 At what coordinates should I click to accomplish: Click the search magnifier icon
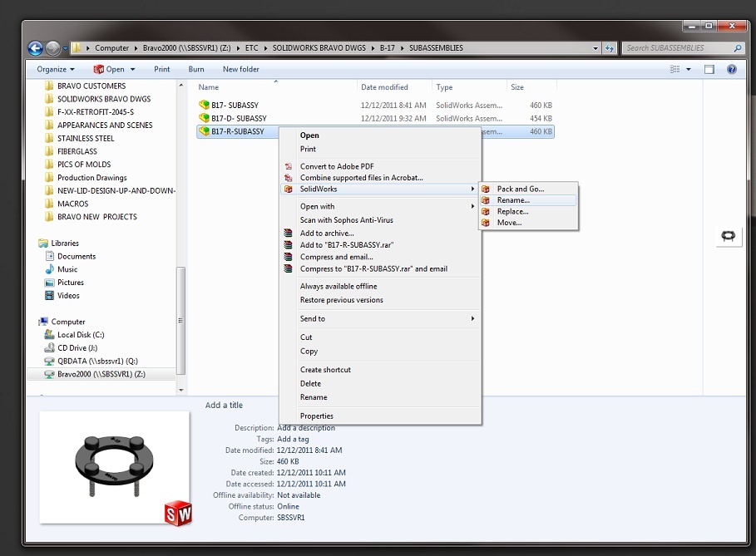737,48
